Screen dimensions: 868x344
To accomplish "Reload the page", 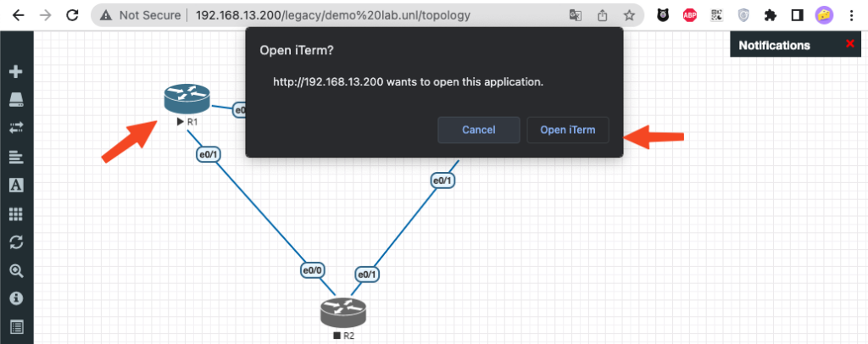I will pos(72,15).
